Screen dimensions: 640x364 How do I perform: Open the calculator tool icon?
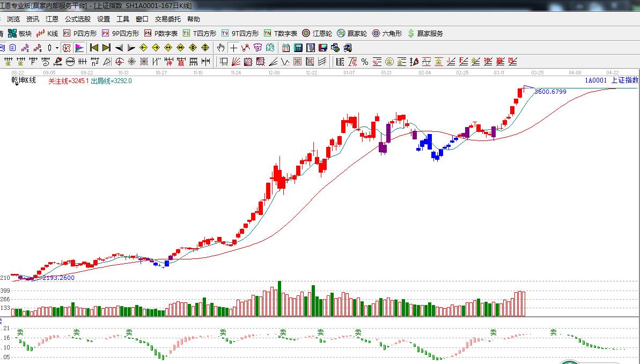coord(298,47)
